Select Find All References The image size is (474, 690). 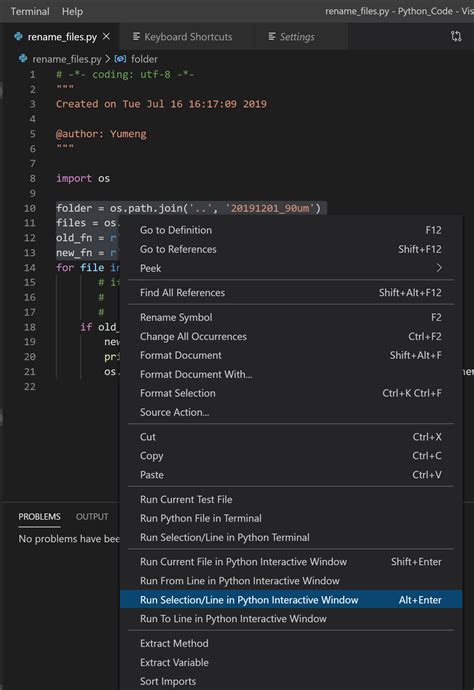pos(290,293)
